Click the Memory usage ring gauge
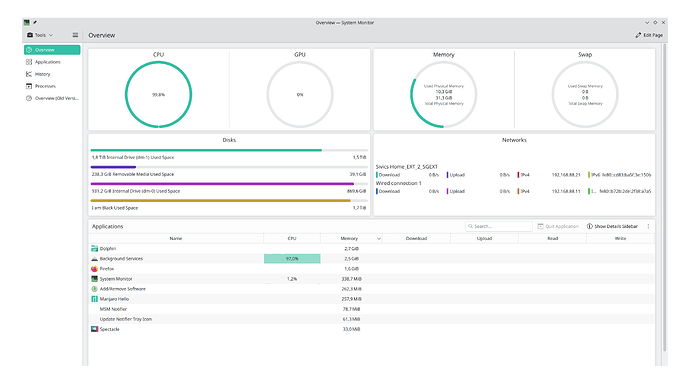 (444, 94)
